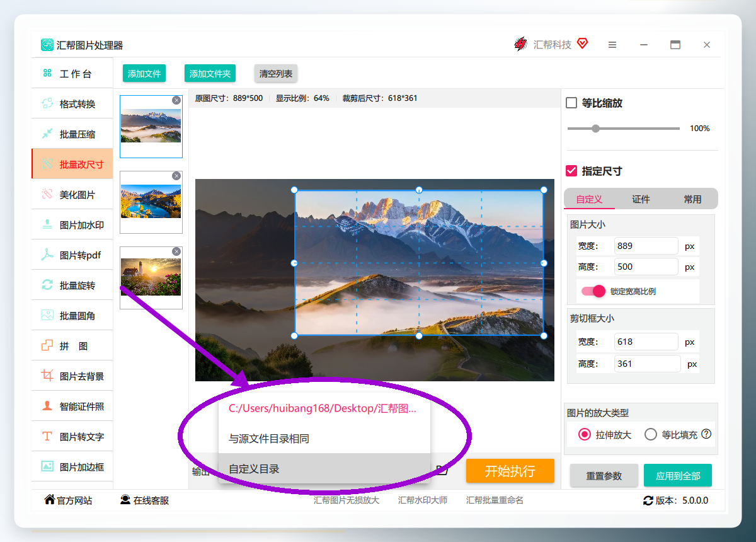Viewport: 756px width, 542px height.
Task: Open 智能证件照 ID photo icon
Action: (x=47, y=406)
